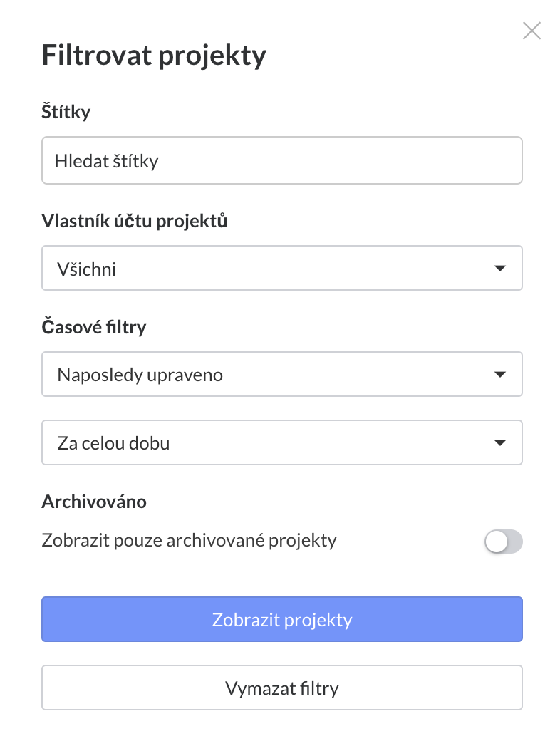The width and height of the screenshot is (560, 751).
Task: Click the Všichni text in the owner field
Action: [x=86, y=269]
